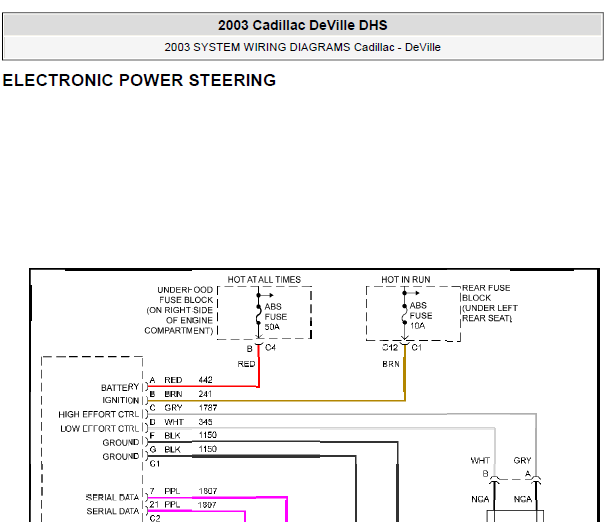Click the HOT IN RUN label
Screen dimensions: 605x522
[406, 279]
